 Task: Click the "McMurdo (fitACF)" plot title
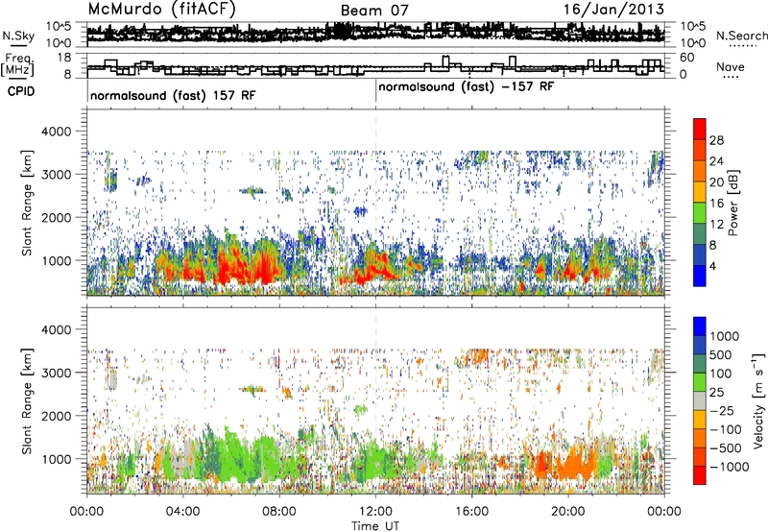(x=161, y=9)
